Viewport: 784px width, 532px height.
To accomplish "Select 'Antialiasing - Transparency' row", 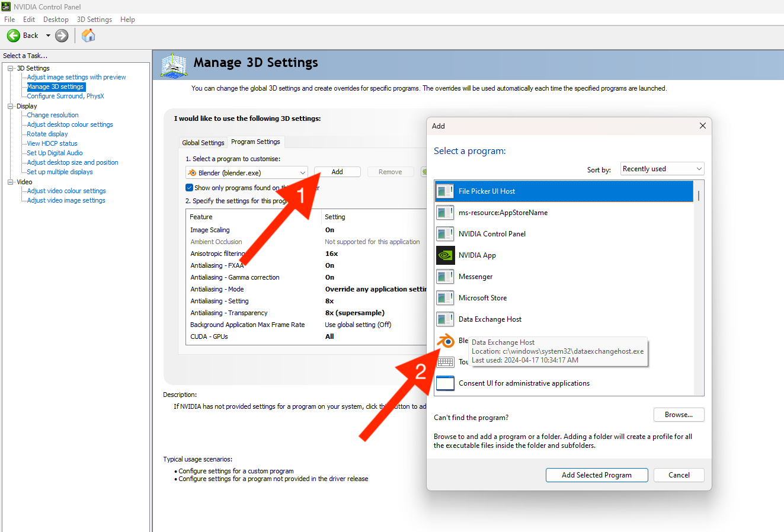I will (306, 313).
